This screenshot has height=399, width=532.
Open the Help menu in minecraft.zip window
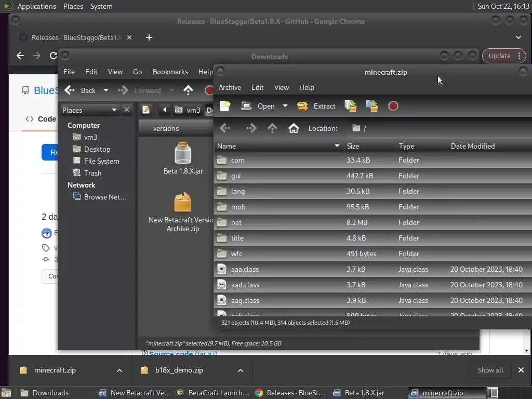(307, 87)
